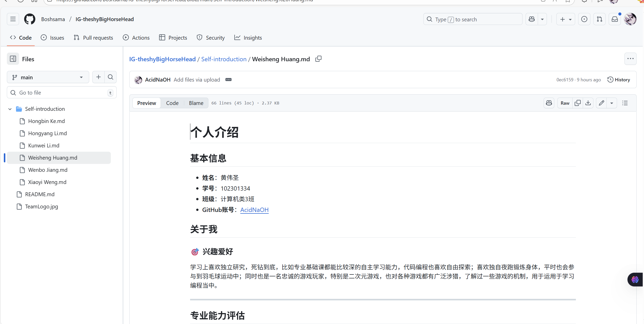
Task: Add file plus button in sidebar
Action: coord(98,77)
